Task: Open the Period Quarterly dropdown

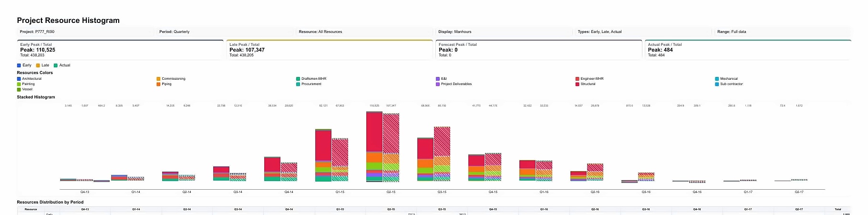Action: tap(226, 32)
